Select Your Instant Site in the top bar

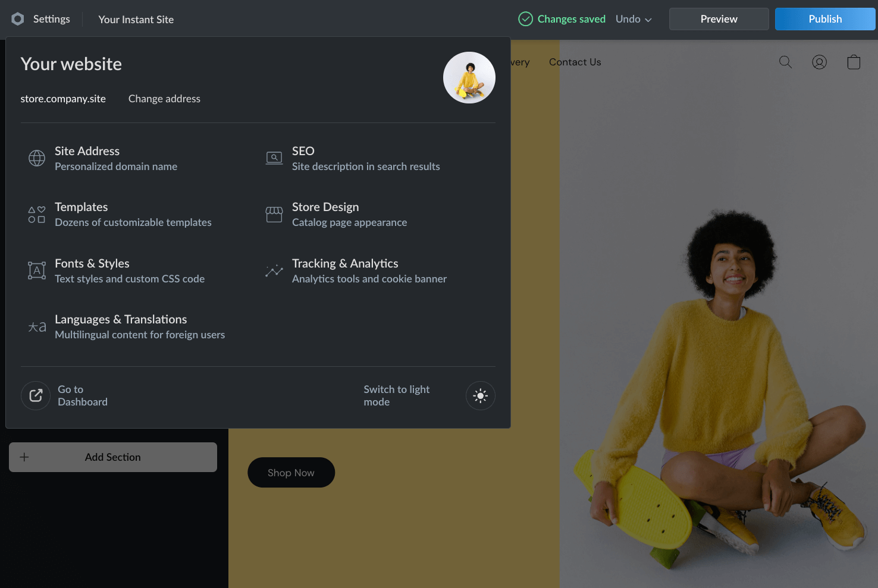click(x=136, y=19)
